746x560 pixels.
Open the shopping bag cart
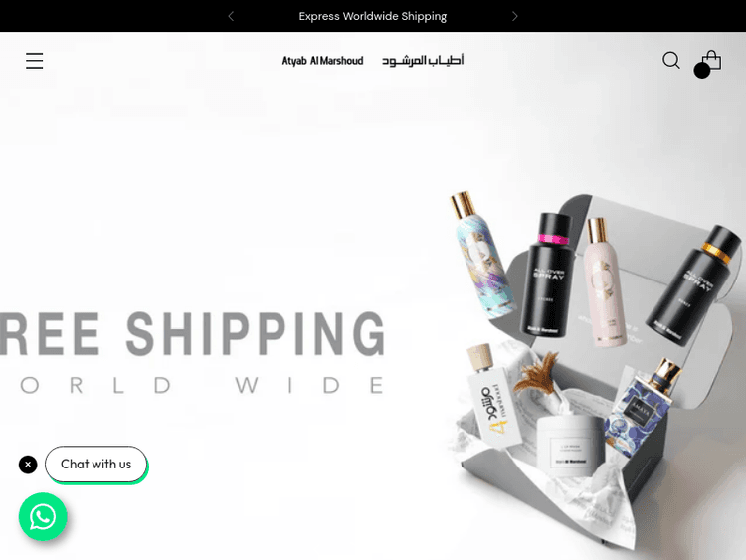(712, 61)
